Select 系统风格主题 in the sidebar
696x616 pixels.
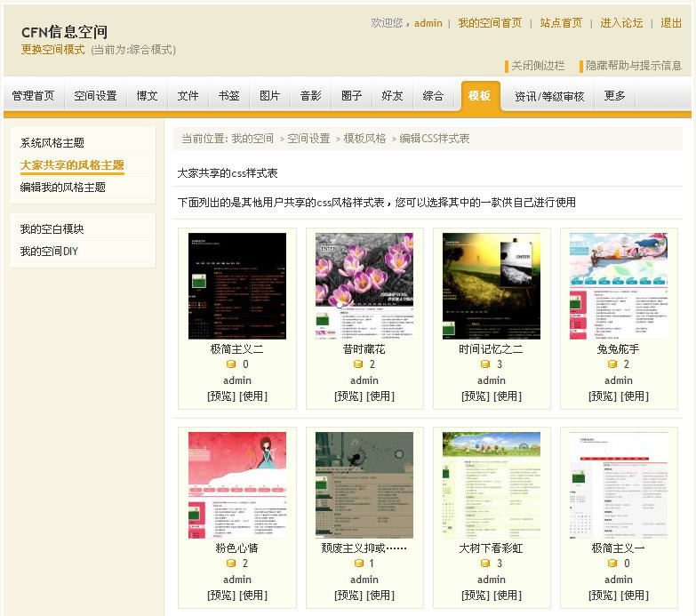coord(52,142)
